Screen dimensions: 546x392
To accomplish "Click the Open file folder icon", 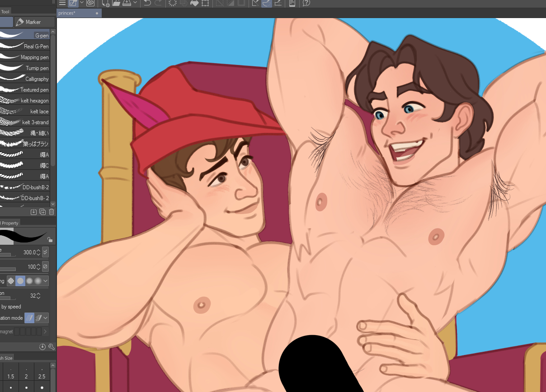I will pyautogui.click(x=116, y=4).
